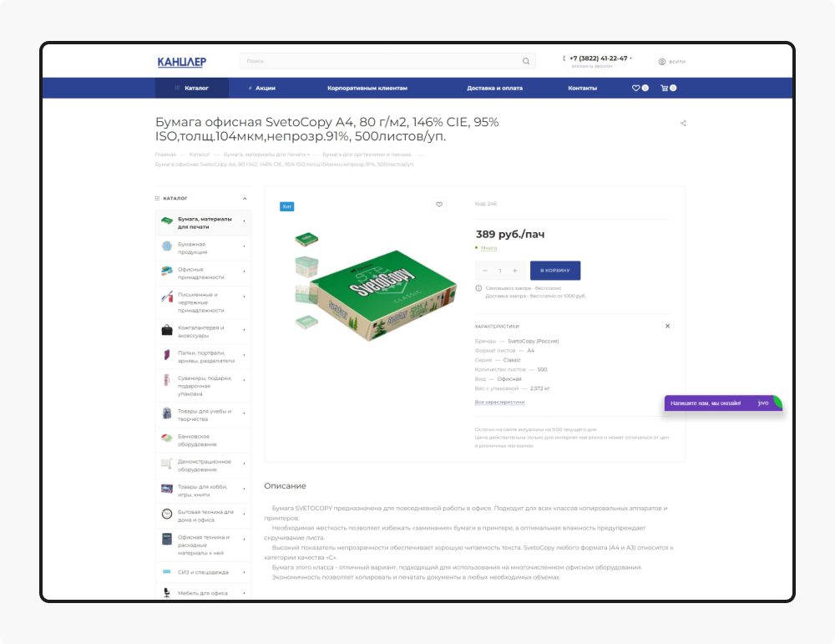The width and height of the screenshot is (835, 644).
Task: Click the share icon beside product title
Action: (x=683, y=123)
